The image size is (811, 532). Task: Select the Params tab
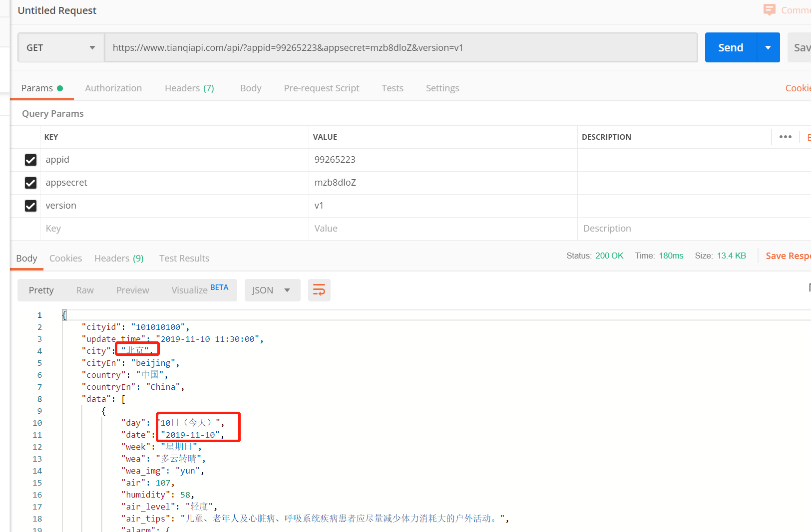coord(42,88)
